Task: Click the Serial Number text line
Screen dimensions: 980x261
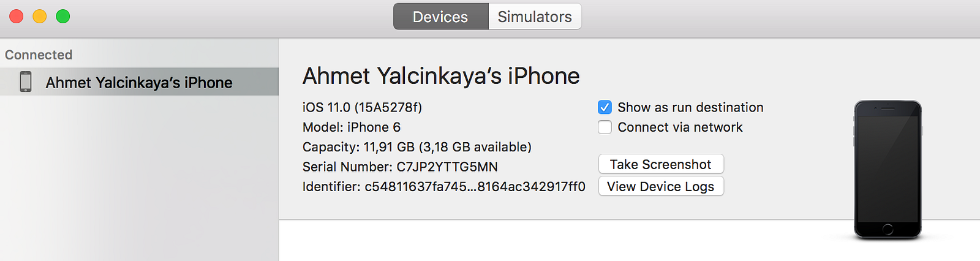Action: point(400,167)
